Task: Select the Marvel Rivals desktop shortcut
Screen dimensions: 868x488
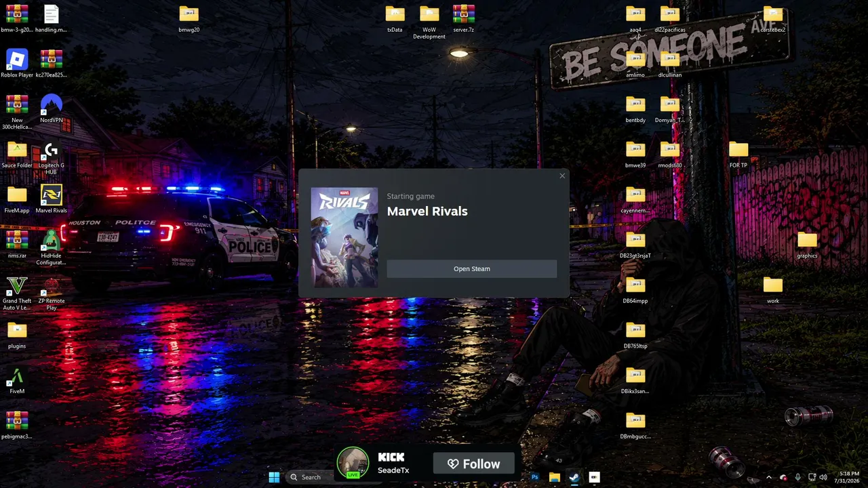Action: pyautogui.click(x=51, y=199)
